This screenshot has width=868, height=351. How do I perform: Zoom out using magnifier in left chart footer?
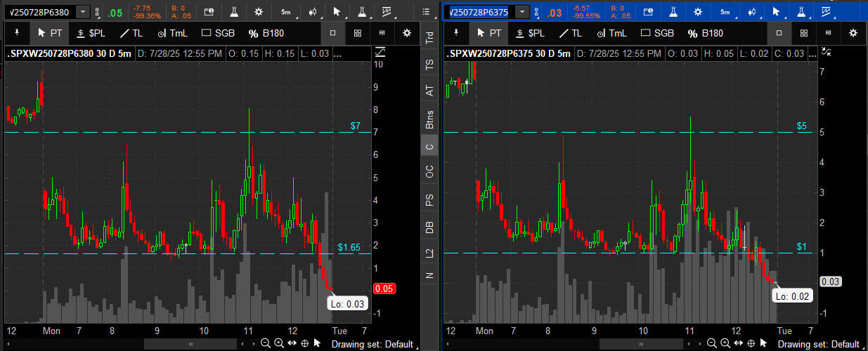(x=266, y=343)
